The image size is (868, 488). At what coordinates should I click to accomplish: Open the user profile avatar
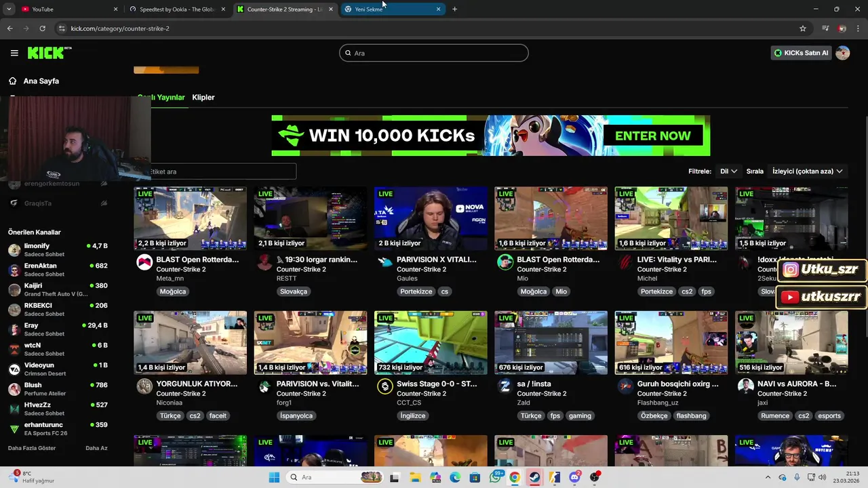[x=842, y=53]
